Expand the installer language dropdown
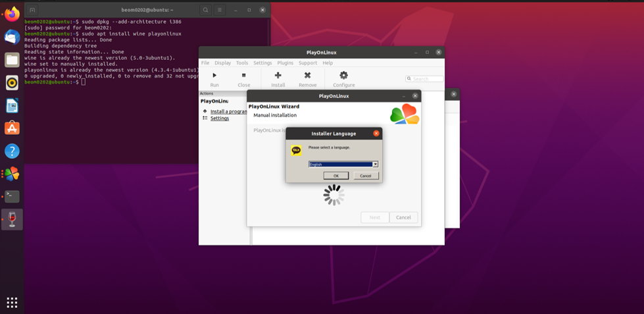The height and width of the screenshot is (314, 644). 375,164
